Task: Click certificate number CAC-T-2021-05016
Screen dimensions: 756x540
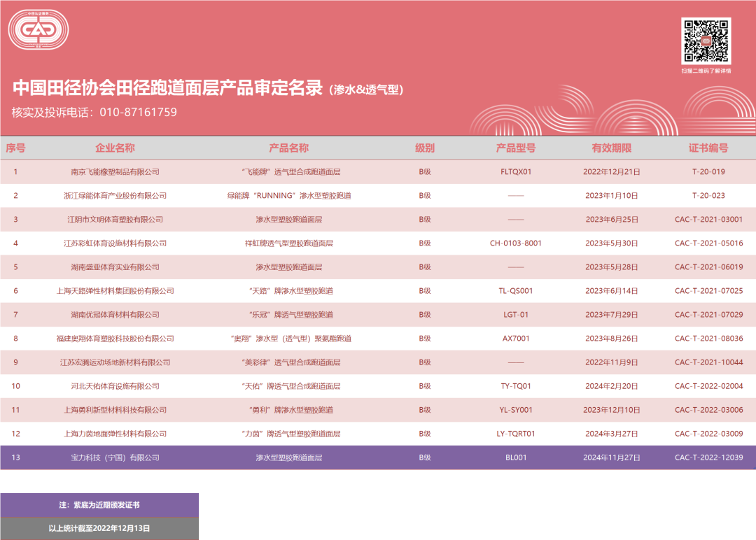Action: click(708, 243)
